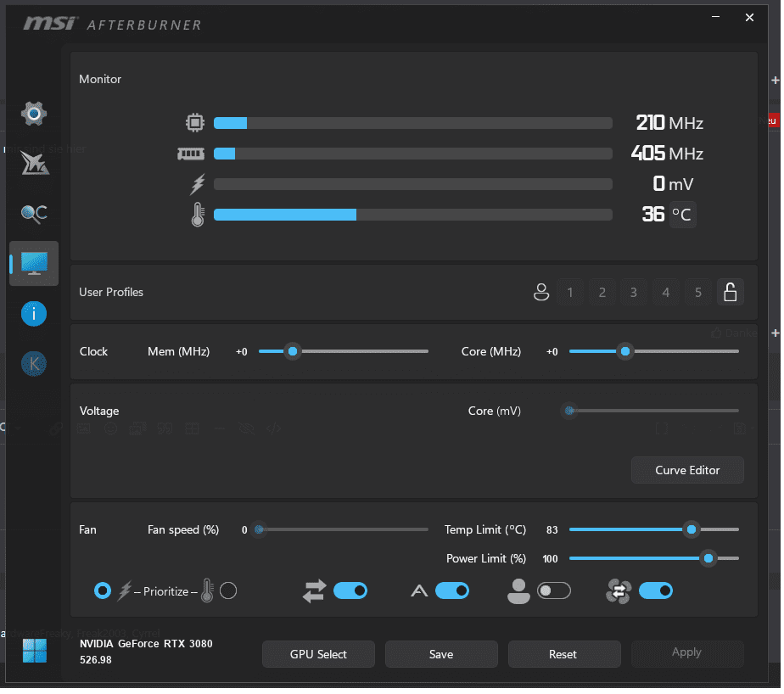The image size is (784, 694).
Task: Click the user profile person icon
Action: pos(541,293)
